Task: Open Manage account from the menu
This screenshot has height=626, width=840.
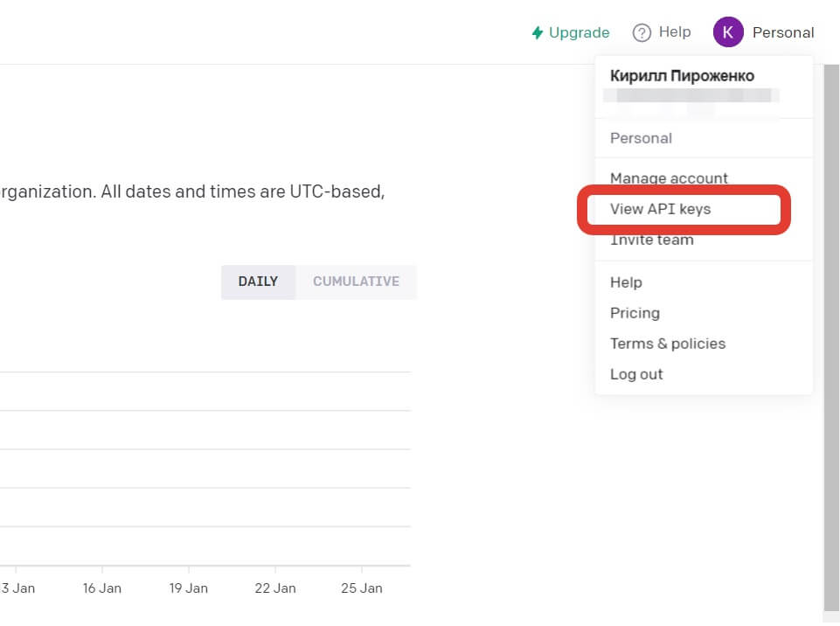Action: [669, 178]
